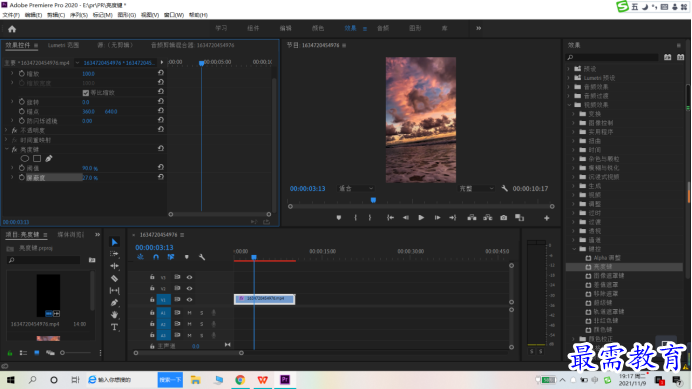Screen dimensions: 692x389
Task: Select the Pen tool in the tools panel
Action: [114, 303]
